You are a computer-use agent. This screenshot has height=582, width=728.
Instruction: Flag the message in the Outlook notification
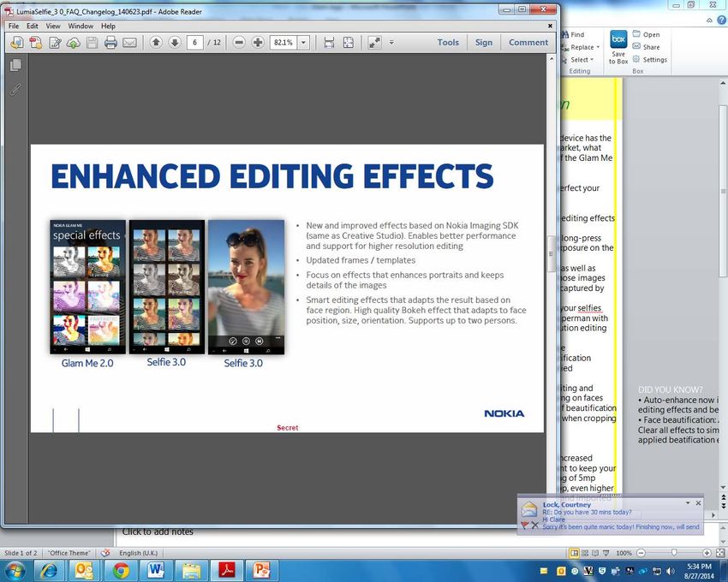click(525, 526)
